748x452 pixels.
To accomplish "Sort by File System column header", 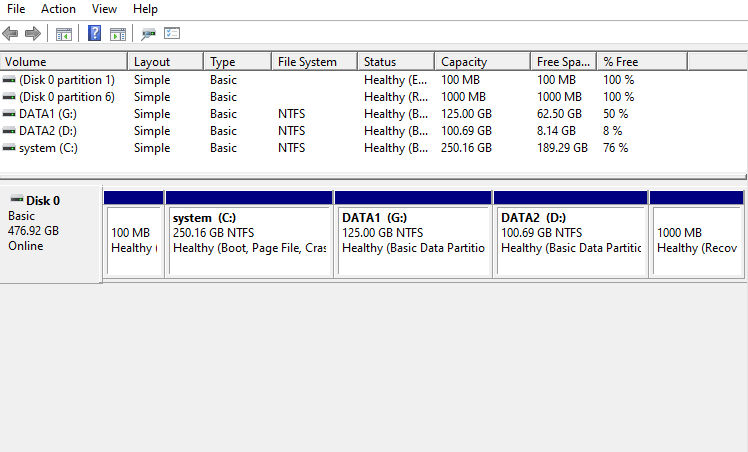I will pyautogui.click(x=314, y=62).
